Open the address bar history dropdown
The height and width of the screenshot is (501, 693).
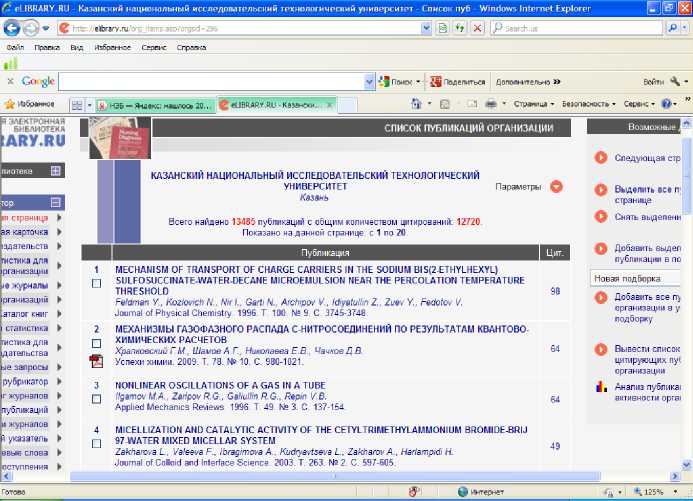[x=426, y=29]
